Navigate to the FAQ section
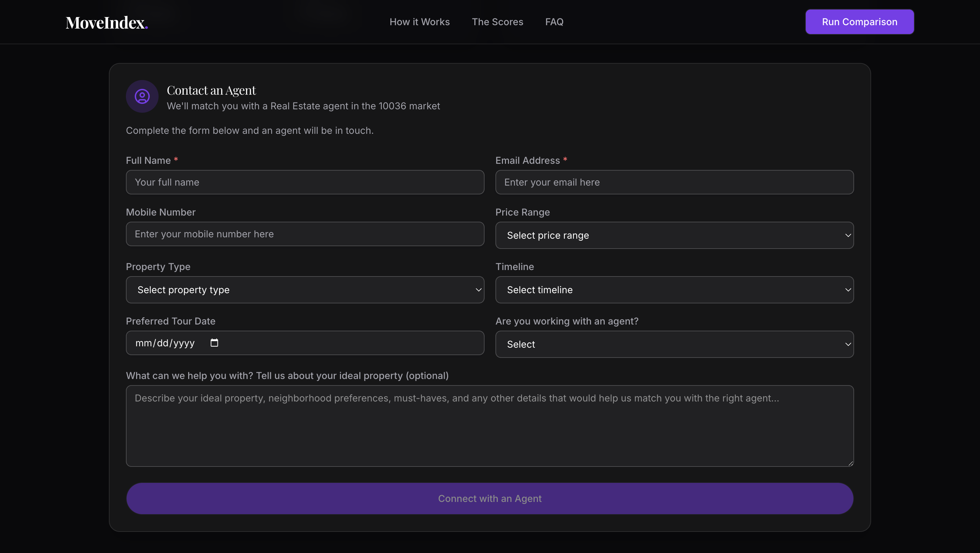980x553 pixels. (x=554, y=22)
